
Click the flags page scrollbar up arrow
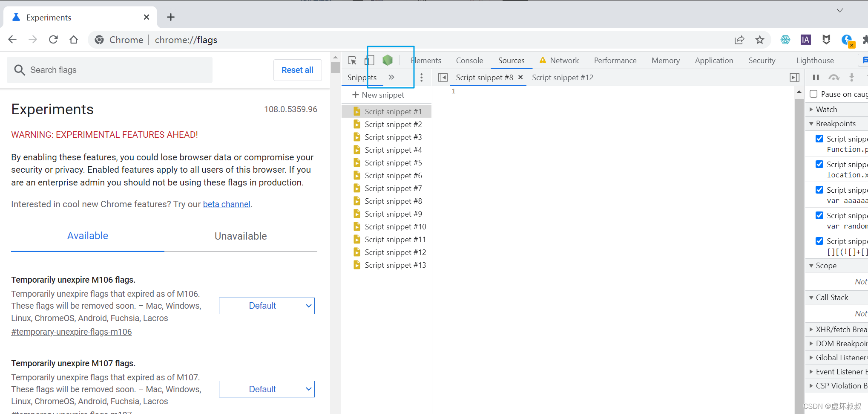[x=335, y=57]
